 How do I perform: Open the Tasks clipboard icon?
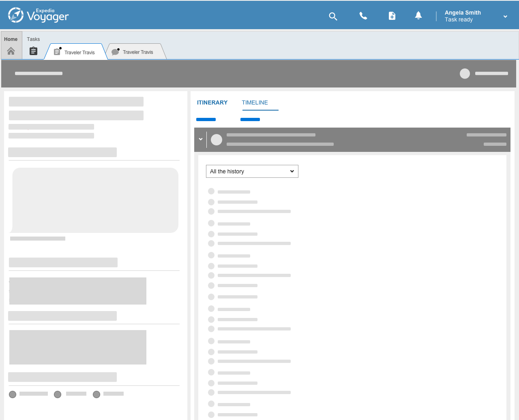point(33,51)
